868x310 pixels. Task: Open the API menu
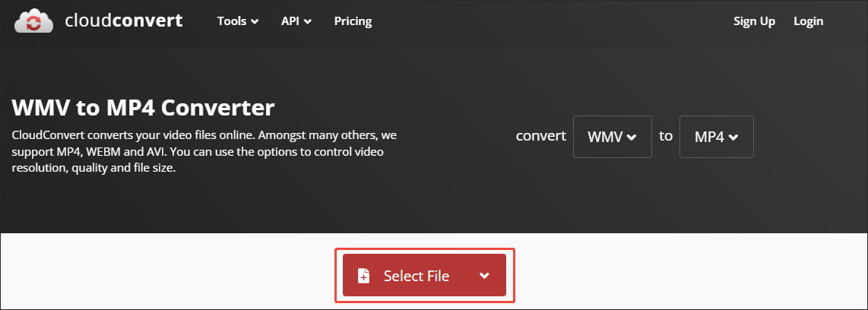(296, 21)
